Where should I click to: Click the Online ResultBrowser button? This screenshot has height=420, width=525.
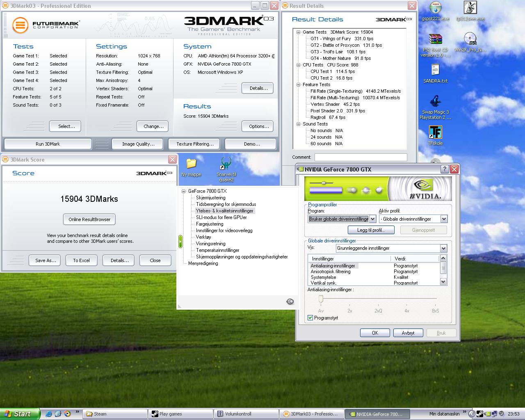89,219
